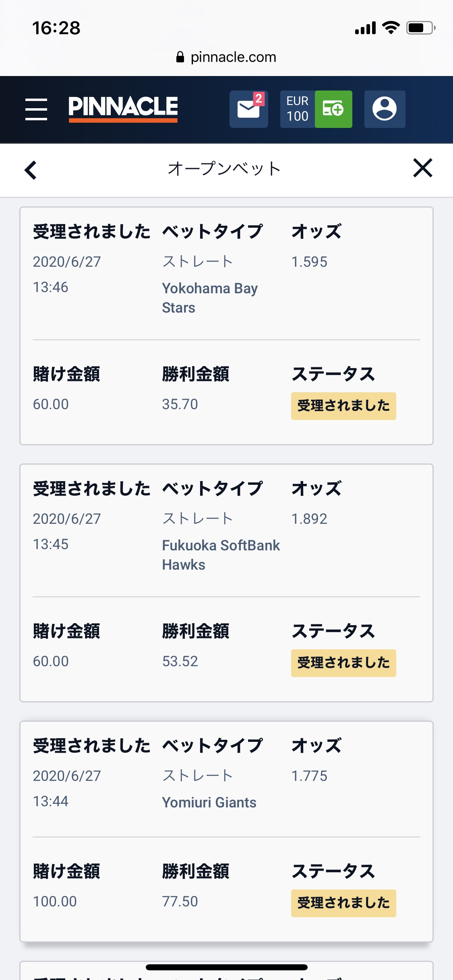Tap the green deposit icon
The width and height of the screenshot is (453, 980).
(x=333, y=109)
